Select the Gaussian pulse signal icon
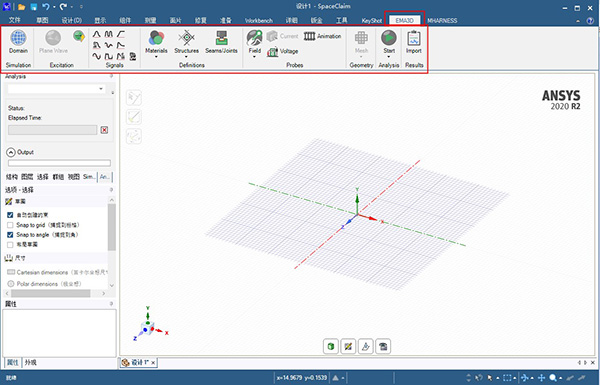The height and width of the screenshot is (385, 600). 97,34
